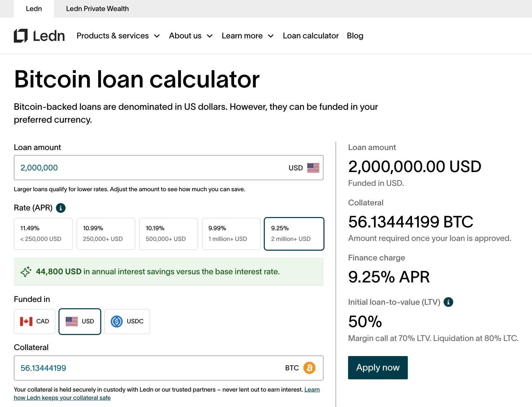
Task: Select the 10.19% 500,000+ rate
Action: 169,234
